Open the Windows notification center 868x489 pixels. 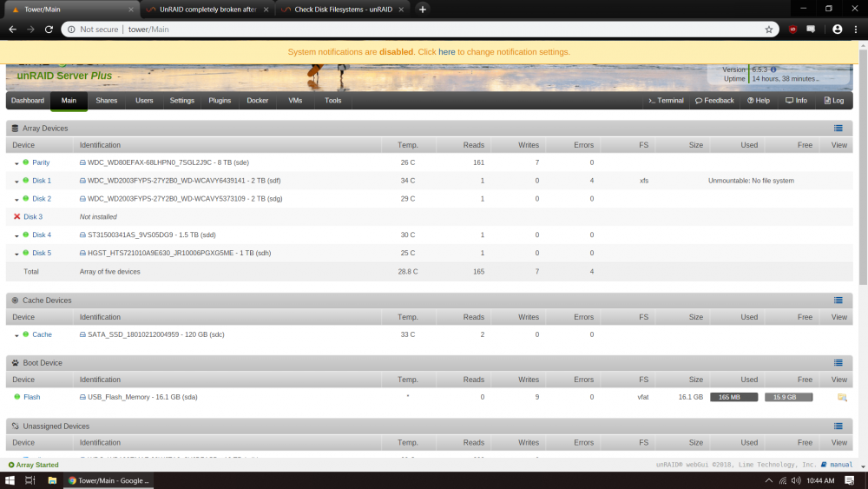849,480
